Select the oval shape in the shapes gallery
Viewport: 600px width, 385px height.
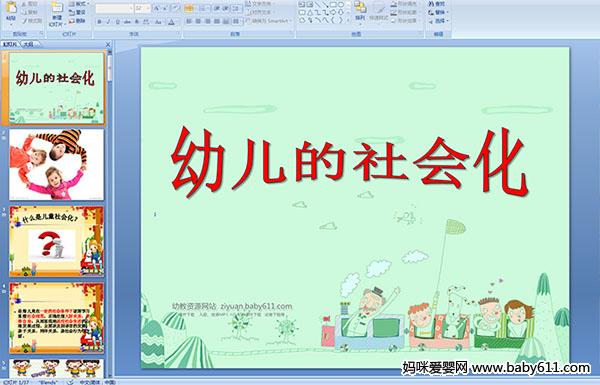(x=341, y=5)
